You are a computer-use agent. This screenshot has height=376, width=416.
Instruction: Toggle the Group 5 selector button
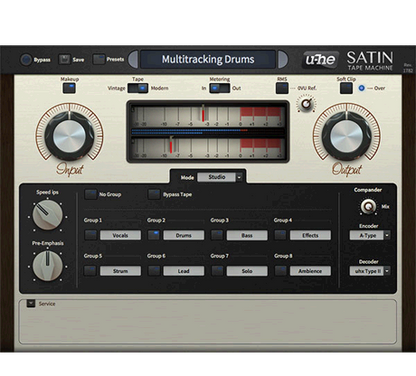pyautogui.click(x=90, y=271)
